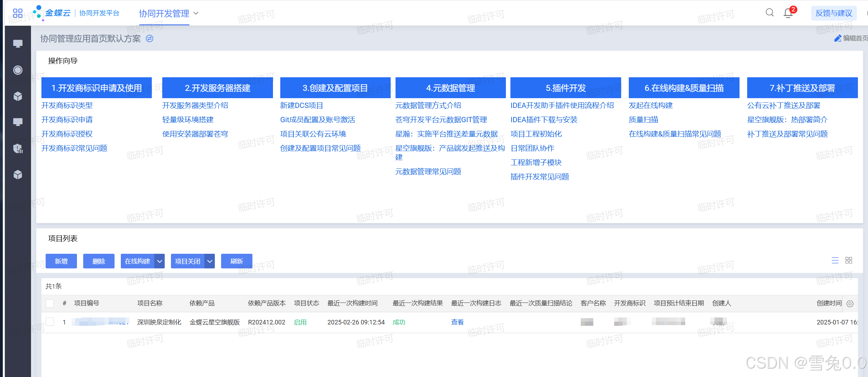Check the row checkbox for 深圳映泉定制化

click(x=50, y=322)
